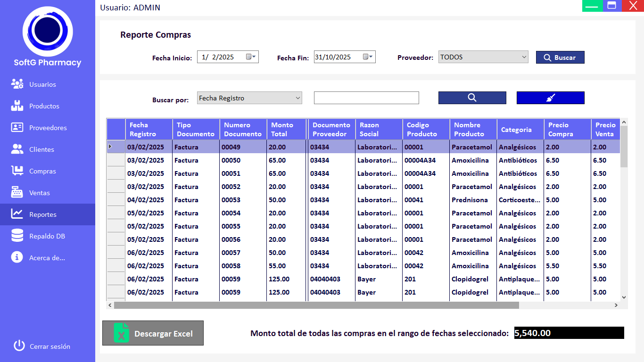Open the Clientes menu item
This screenshot has height=362, width=644.
(x=41, y=149)
